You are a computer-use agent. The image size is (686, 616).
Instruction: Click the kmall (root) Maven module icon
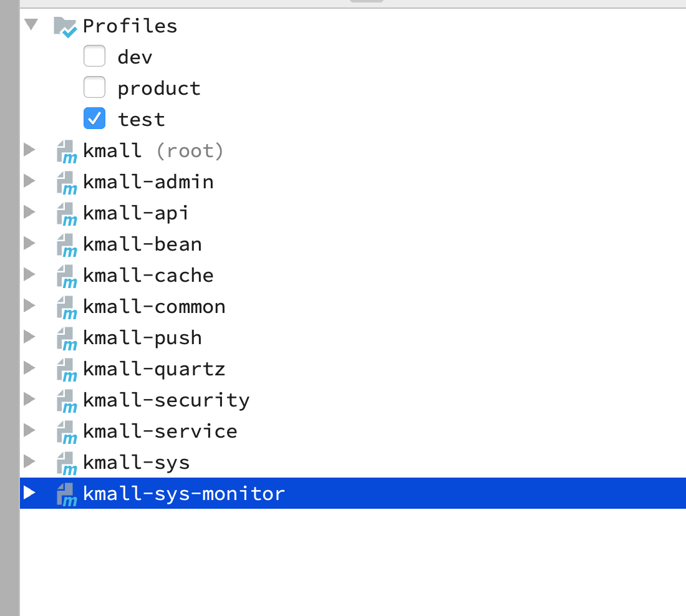pyautogui.click(x=67, y=152)
